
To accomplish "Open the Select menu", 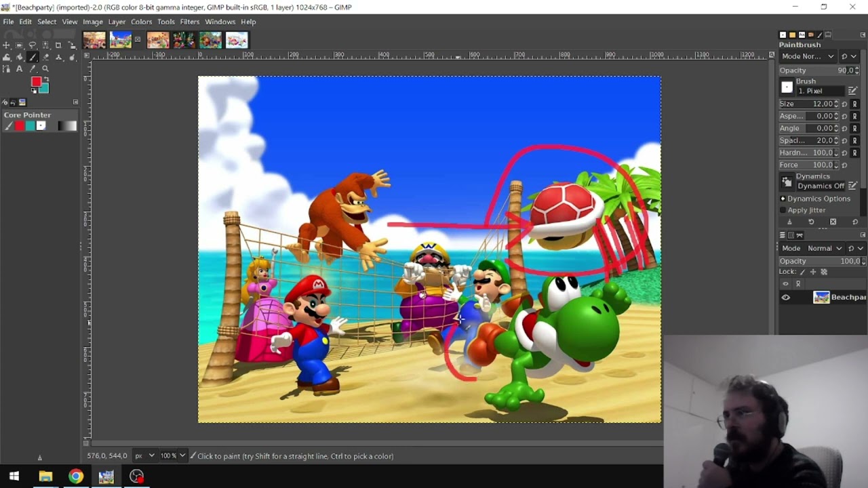I will tap(47, 22).
